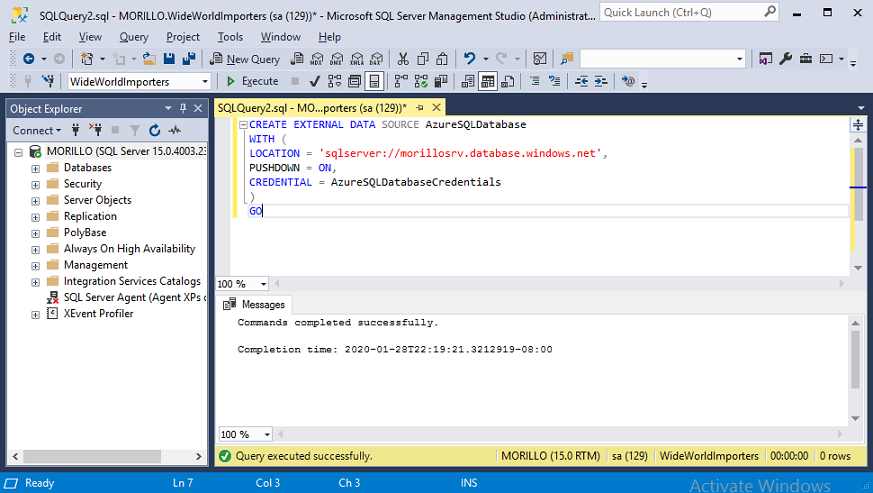Open a new MDX query
873x493 pixels.
point(317,58)
